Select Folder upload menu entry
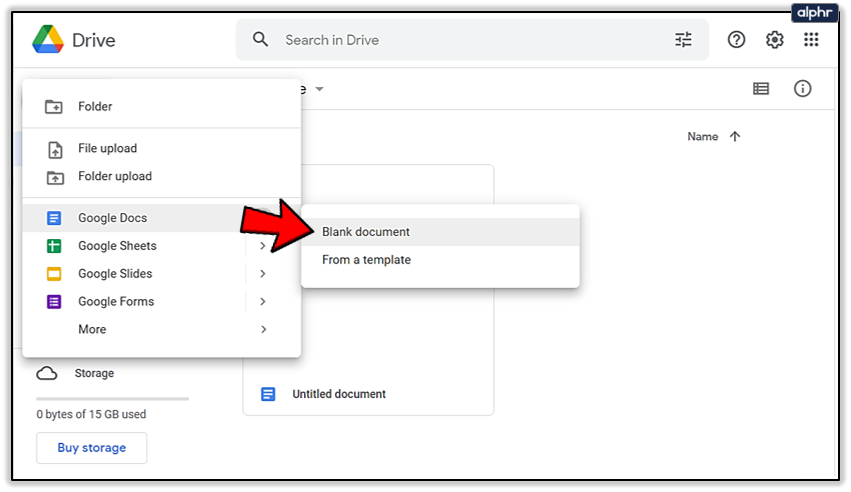 point(162,176)
